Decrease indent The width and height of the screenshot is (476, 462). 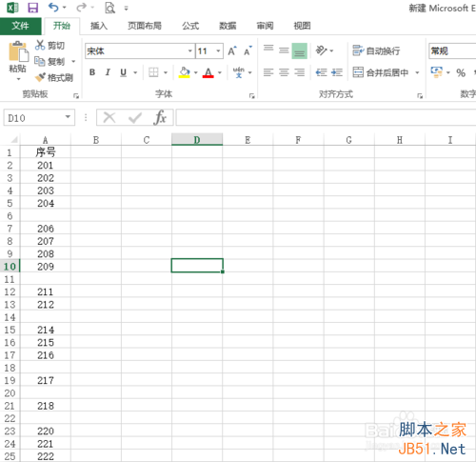(x=321, y=72)
